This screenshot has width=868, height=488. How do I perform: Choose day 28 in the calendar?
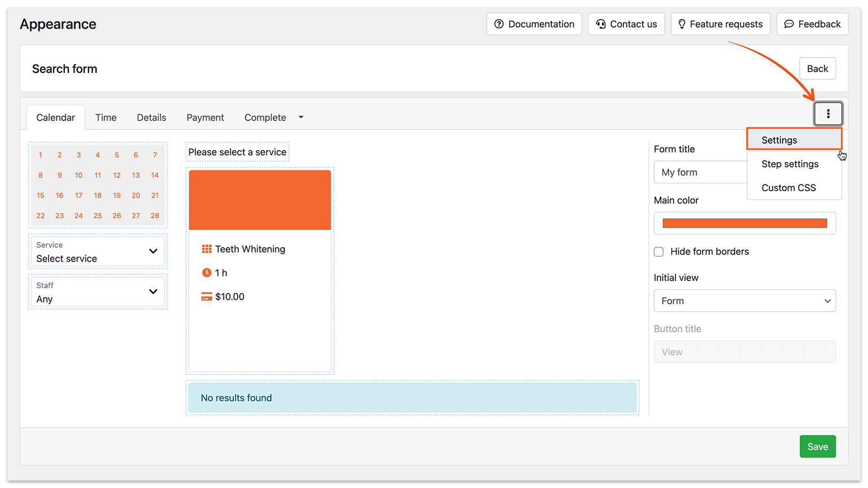155,216
